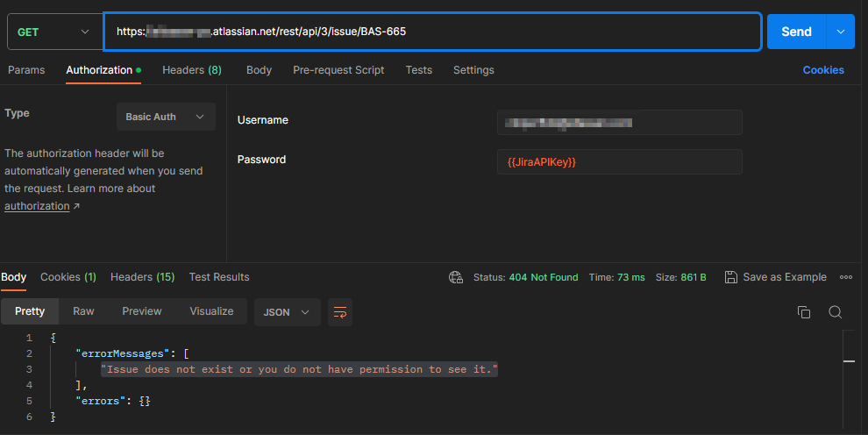The image size is (868, 435).
Task: View the response Headers (15) tab
Action: coord(142,277)
